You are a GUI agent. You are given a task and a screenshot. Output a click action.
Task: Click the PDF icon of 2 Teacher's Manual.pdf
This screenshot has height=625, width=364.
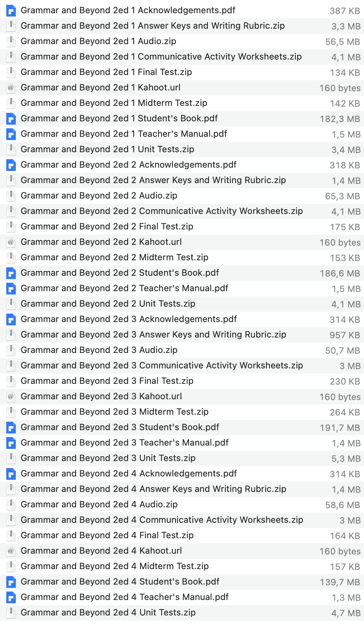(x=11, y=289)
